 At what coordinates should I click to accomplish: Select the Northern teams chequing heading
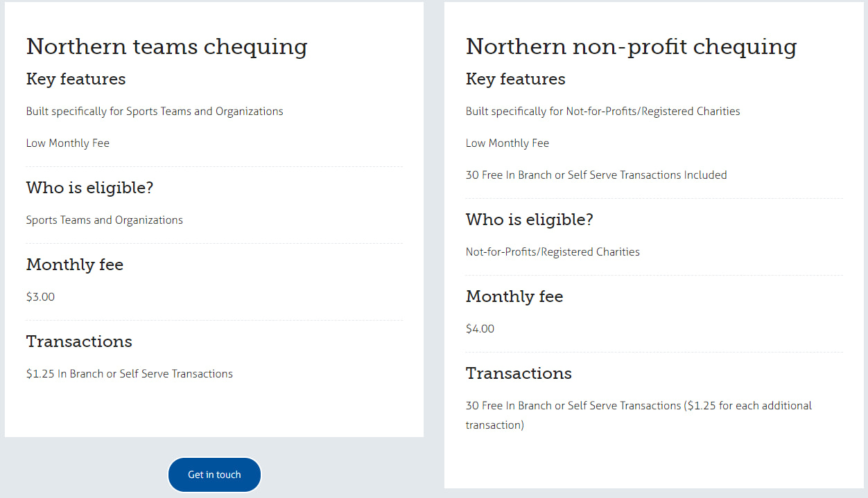[166, 46]
